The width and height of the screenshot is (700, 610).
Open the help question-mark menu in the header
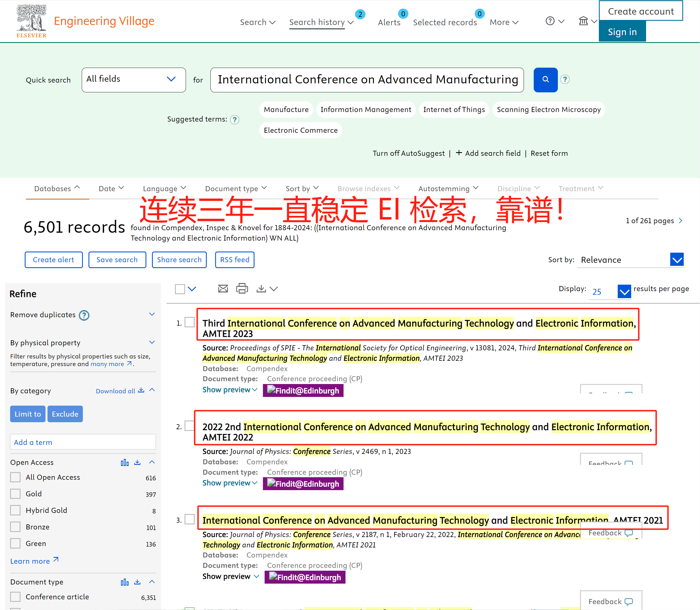point(555,21)
